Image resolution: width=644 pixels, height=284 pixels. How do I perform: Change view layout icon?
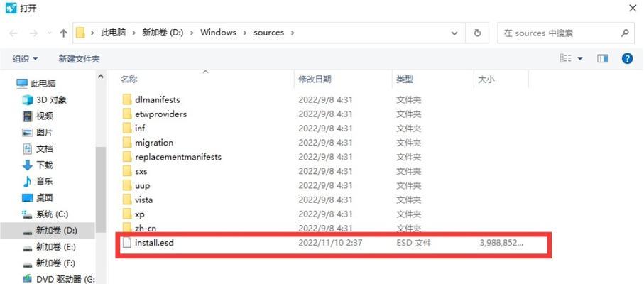(566, 59)
